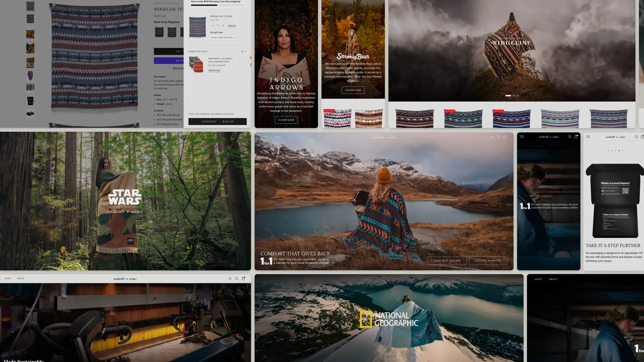Open Imperfect Blanket stack thumbnail in cart
Screen dimensions: 644x362
tap(196, 64)
